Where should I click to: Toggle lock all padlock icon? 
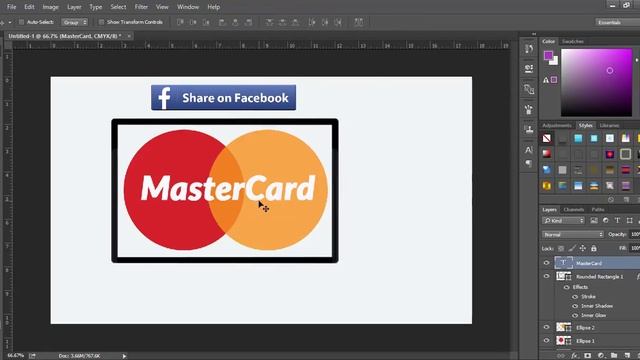coord(594,248)
